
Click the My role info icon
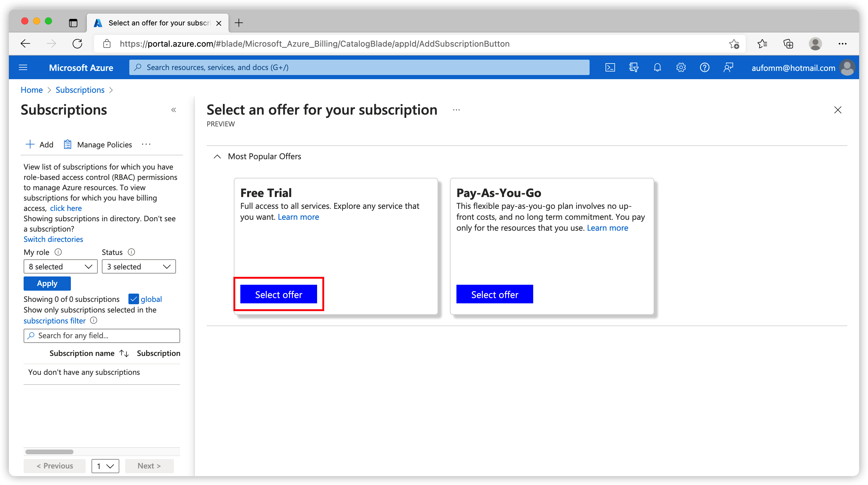pos(58,252)
